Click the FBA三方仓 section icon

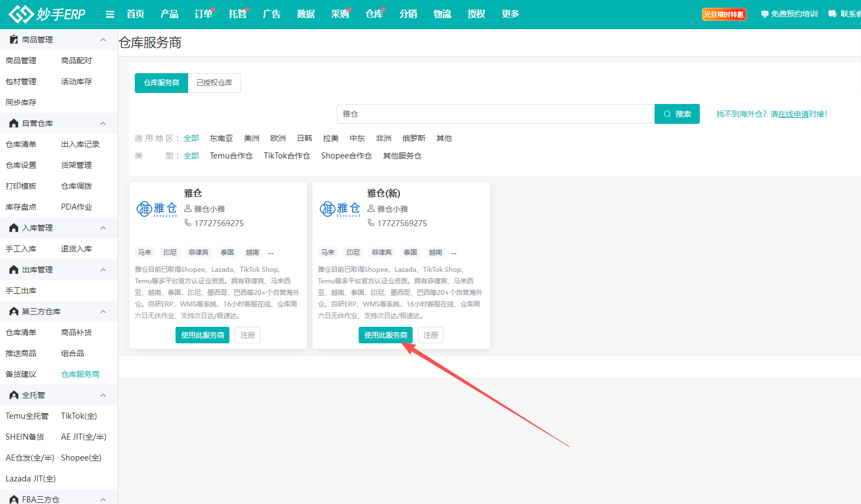click(14, 500)
